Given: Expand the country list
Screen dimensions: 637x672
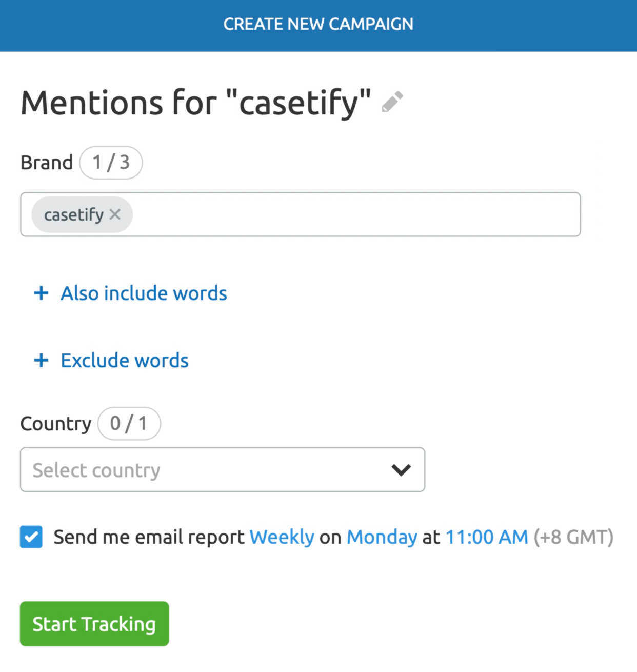Looking at the screenshot, I should pos(223,469).
